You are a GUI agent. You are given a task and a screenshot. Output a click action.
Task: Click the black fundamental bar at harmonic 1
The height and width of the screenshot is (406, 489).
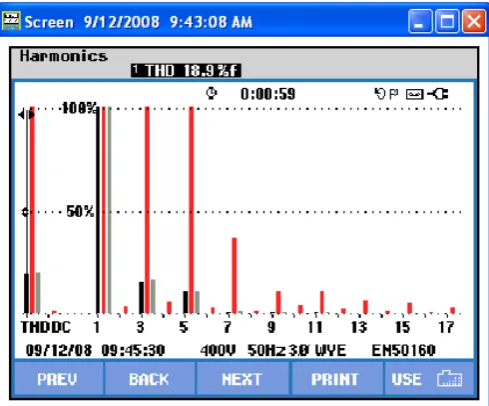click(98, 210)
